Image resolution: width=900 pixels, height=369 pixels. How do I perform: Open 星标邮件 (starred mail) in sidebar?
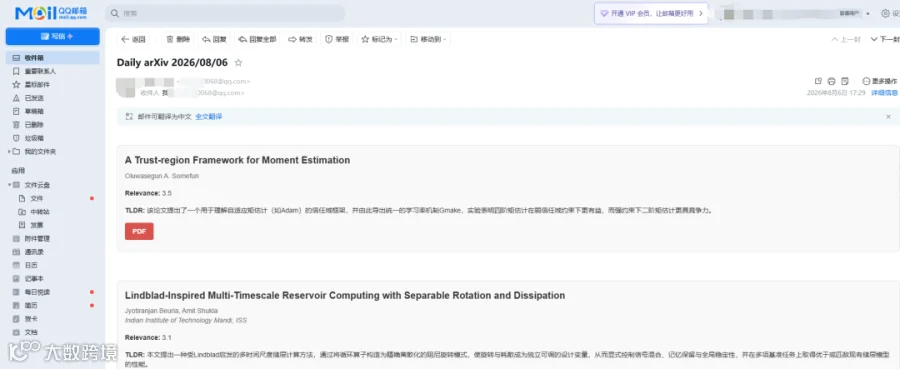53,84
